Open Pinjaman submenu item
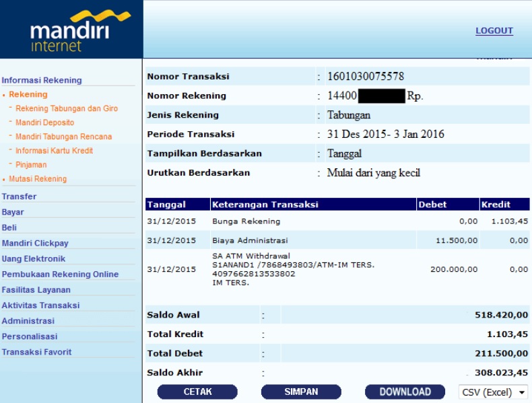532x403 pixels. tap(31, 165)
